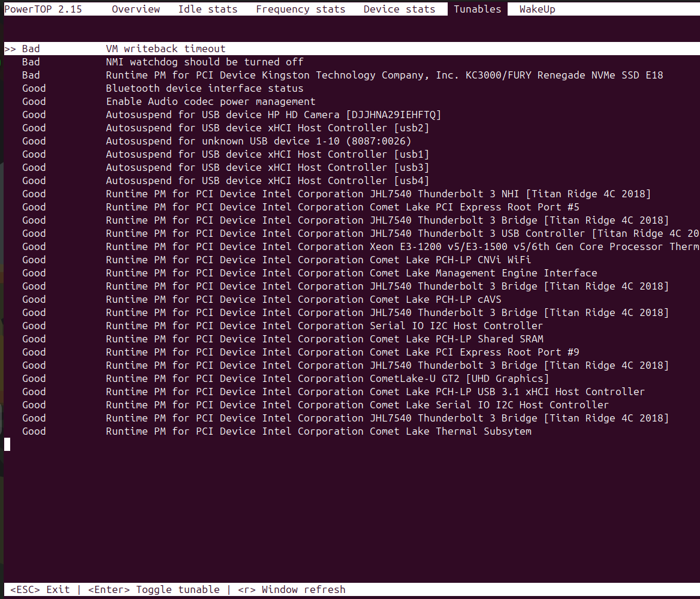Click the active Tunables tab
Viewport: 700px width, 599px height.
477,9
